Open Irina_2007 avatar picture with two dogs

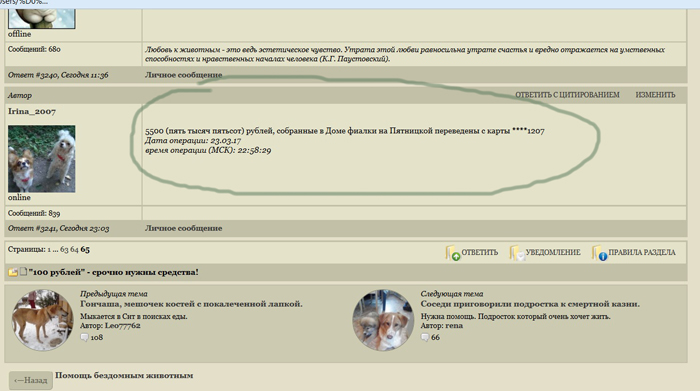tap(42, 159)
